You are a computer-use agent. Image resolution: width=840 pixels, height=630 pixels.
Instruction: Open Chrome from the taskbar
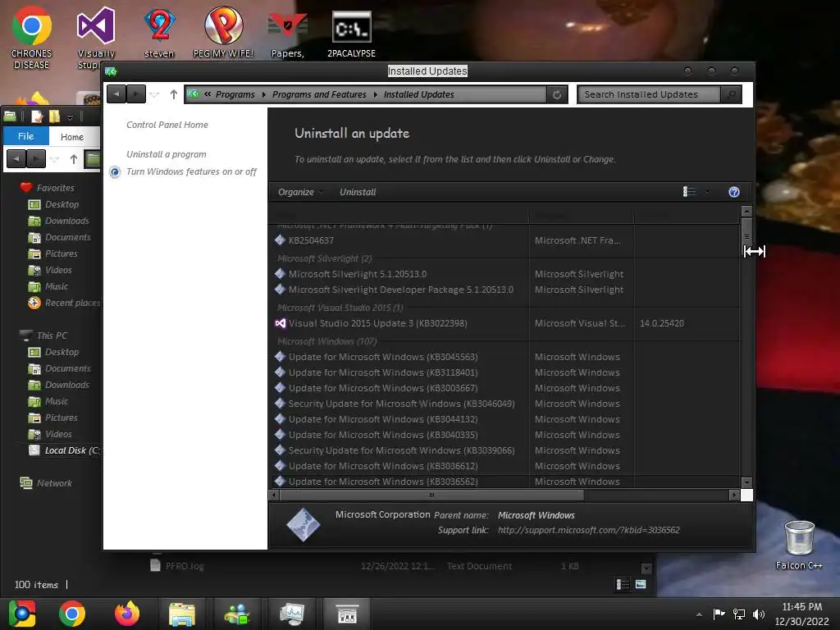(x=72, y=614)
